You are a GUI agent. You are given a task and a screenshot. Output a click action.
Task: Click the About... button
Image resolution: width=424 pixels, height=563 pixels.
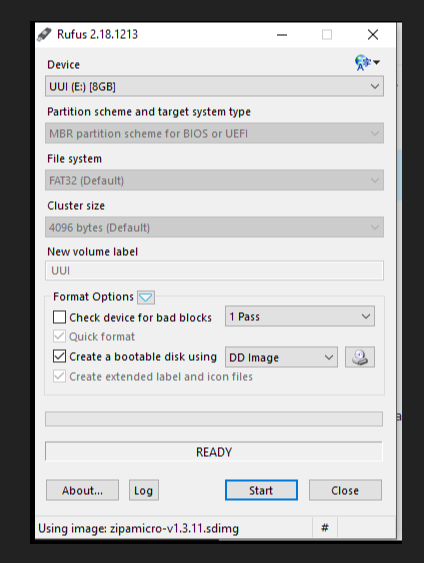82,490
